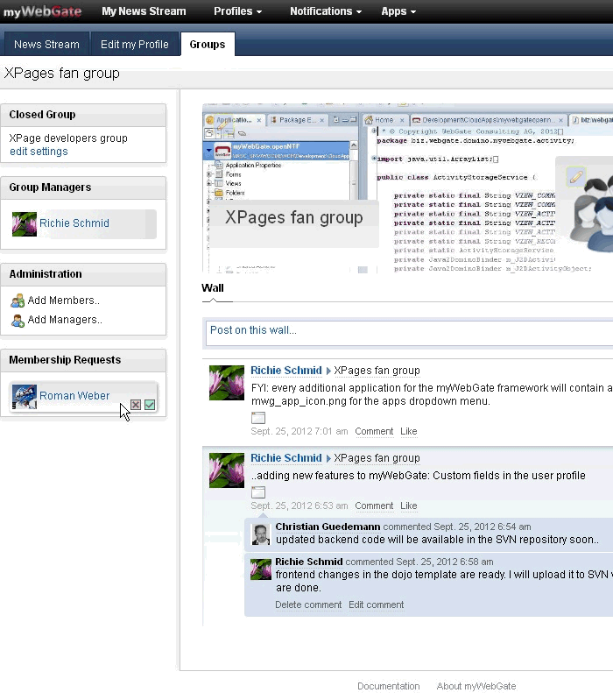
Task: Expand the Apps dropdown menu
Action: 398,11
